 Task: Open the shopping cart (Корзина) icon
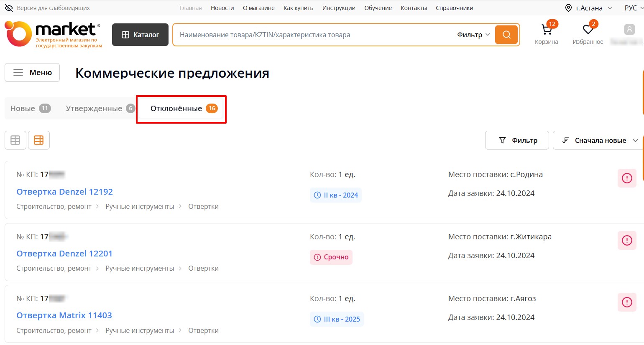click(547, 30)
